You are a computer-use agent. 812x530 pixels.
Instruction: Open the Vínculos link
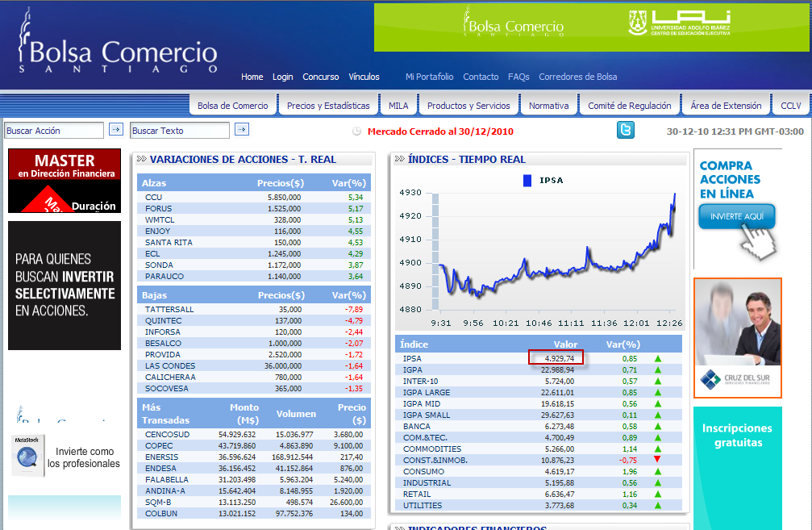364,77
